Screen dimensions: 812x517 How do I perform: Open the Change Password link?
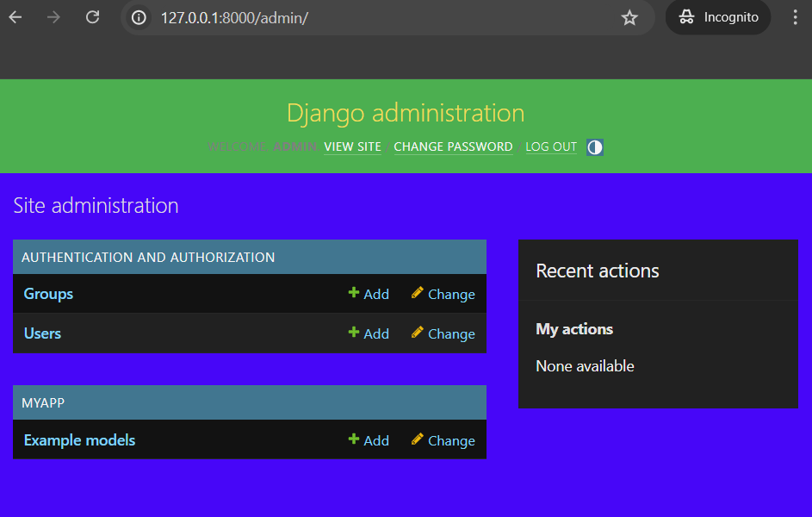click(453, 146)
